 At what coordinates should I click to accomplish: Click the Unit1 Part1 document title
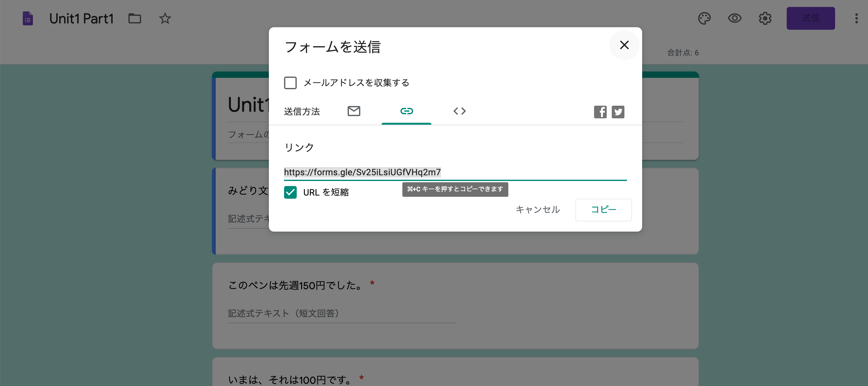tap(81, 18)
